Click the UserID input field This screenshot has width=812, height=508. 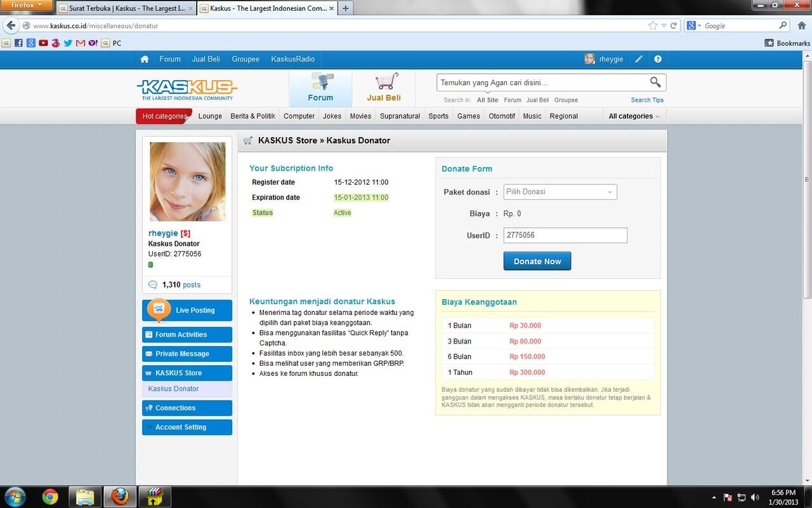565,235
